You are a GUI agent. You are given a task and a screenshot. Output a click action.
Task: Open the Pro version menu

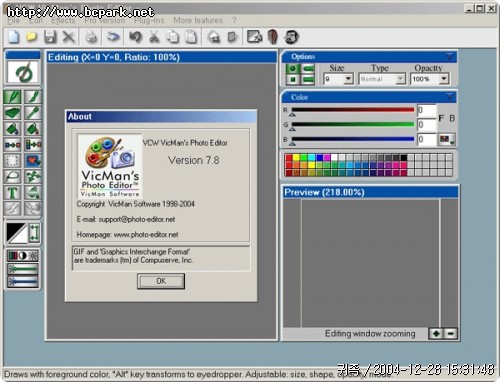[104, 21]
